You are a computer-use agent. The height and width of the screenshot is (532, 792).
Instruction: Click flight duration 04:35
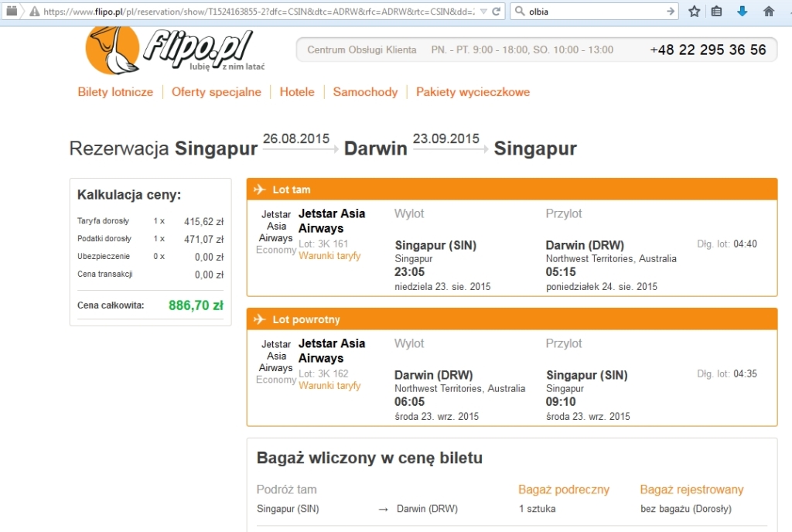click(745, 373)
